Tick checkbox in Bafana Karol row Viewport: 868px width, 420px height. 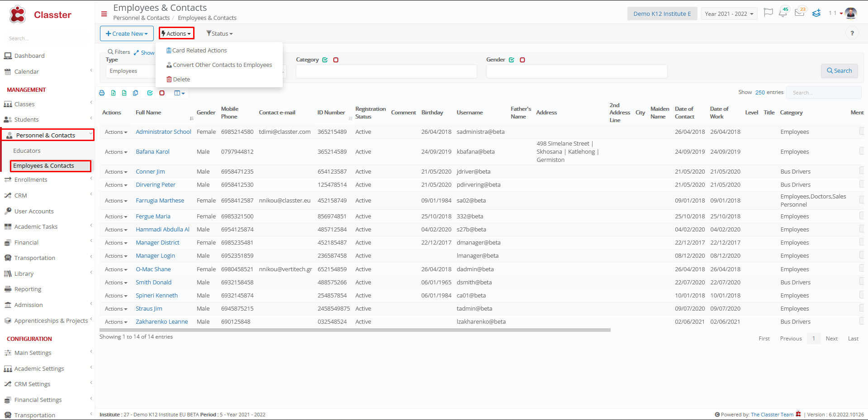[862, 151]
